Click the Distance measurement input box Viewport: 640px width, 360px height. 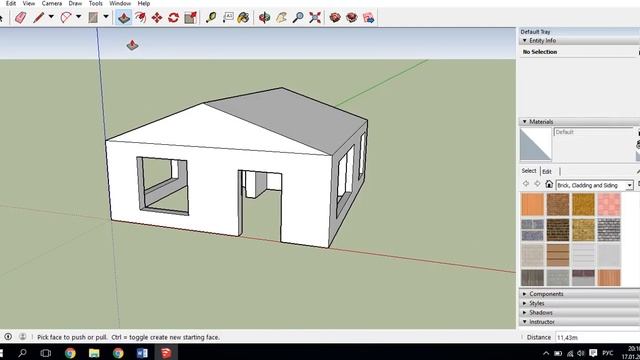pos(598,338)
